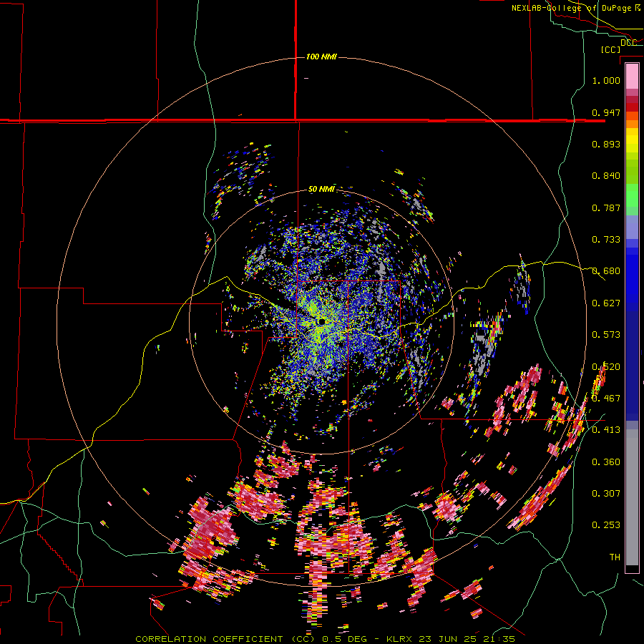644x644 pixels.
Task: Select the 0.787 legend value
Action: click(x=606, y=208)
